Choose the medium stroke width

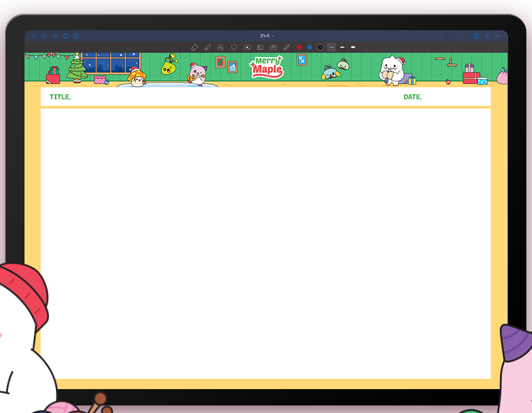(x=342, y=47)
